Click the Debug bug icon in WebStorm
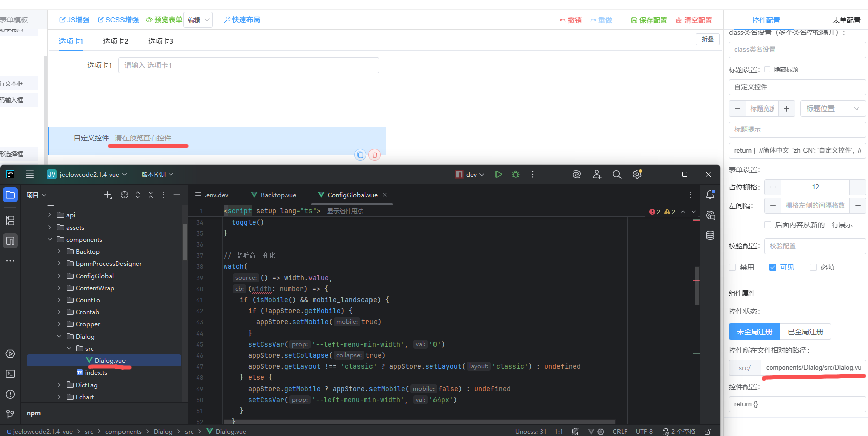The image size is (868, 436). tap(516, 174)
